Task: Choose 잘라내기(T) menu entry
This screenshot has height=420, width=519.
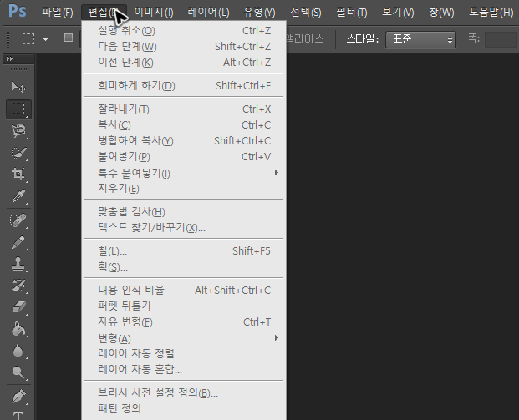Action: (184, 109)
